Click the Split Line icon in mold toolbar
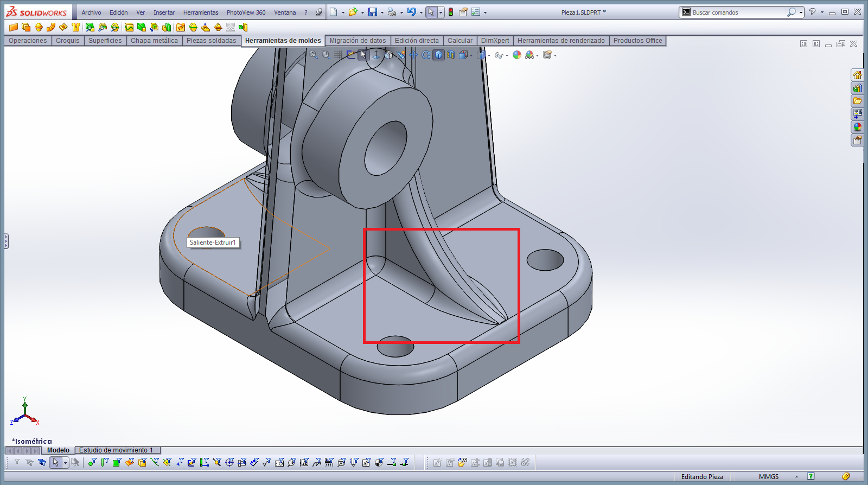The width and height of the screenshot is (868, 485). (129, 27)
